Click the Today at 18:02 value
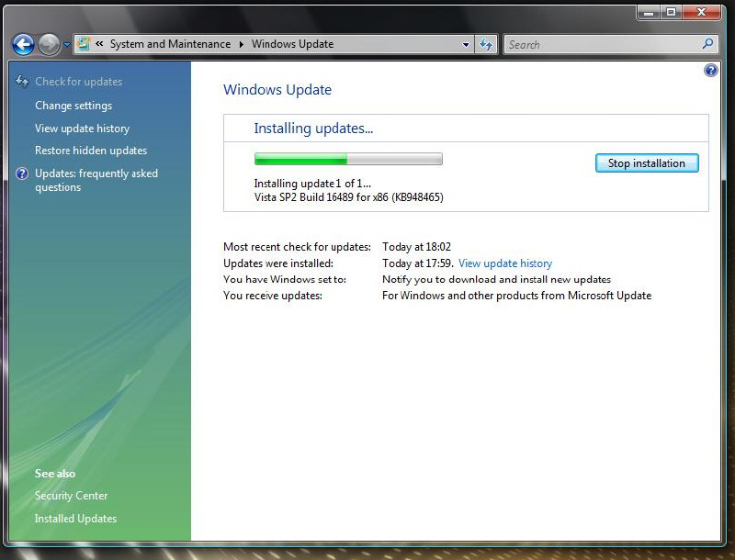Image resolution: width=735 pixels, height=560 pixels. pyautogui.click(x=417, y=247)
